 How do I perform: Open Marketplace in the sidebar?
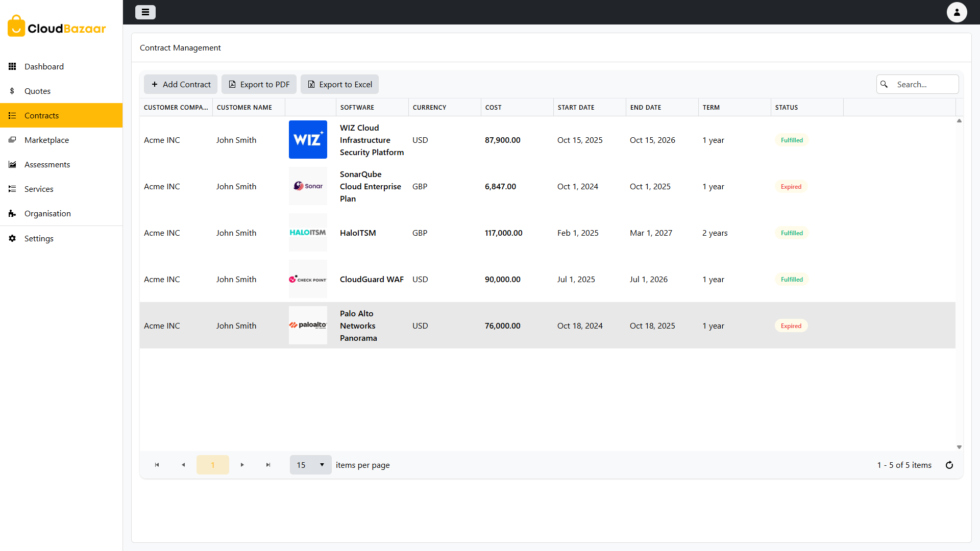(x=46, y=140)
